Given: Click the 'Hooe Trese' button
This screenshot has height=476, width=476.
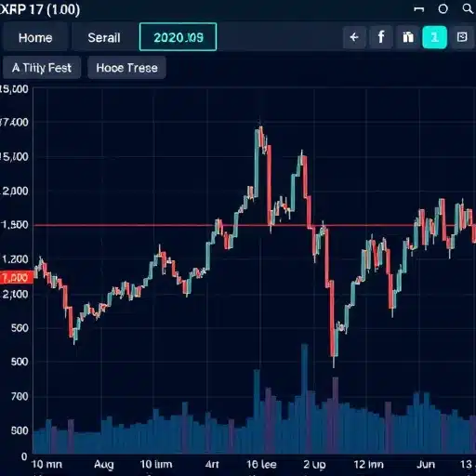Looking at the screenshot, I should click(x=126, y=68).
